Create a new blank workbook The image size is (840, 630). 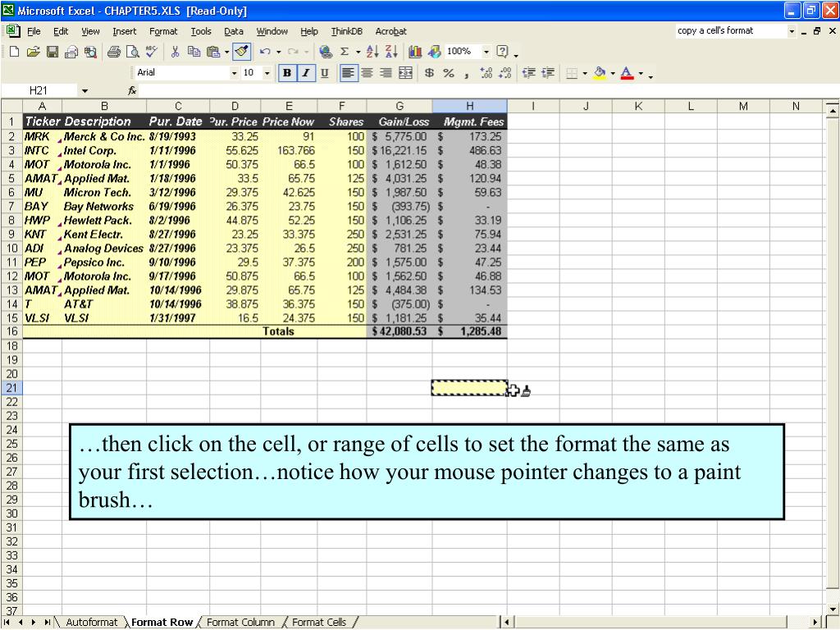(x=15, y=52)
